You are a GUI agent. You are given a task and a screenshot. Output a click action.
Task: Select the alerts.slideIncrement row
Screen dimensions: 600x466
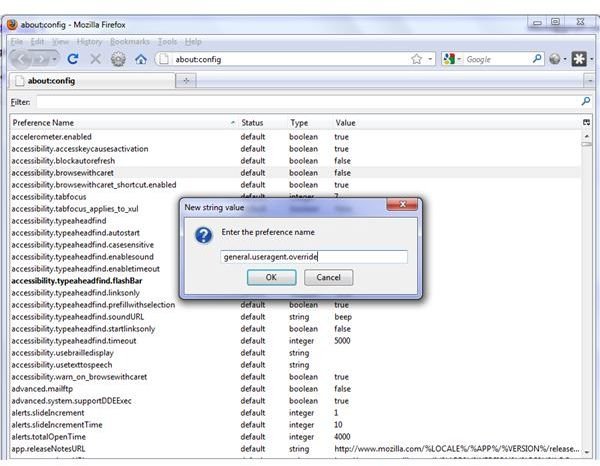[295, 413]
